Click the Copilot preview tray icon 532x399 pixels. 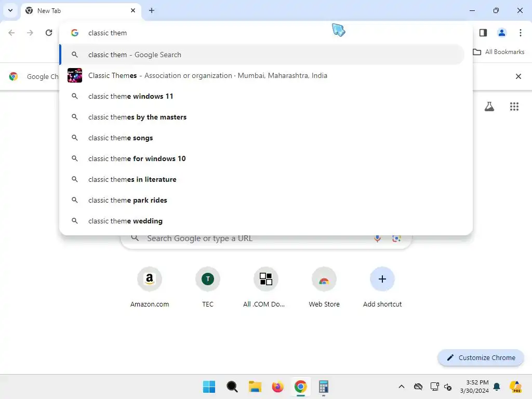click(515, 387)
